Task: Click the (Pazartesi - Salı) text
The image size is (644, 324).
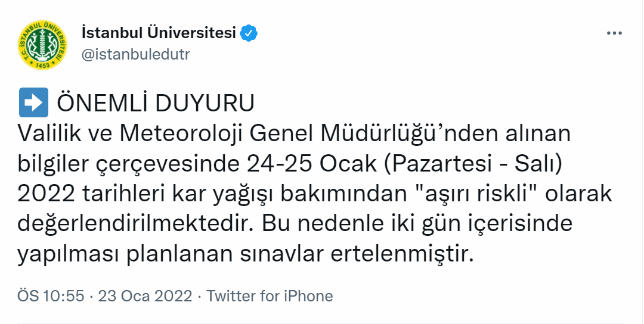Action: [471, 164]
